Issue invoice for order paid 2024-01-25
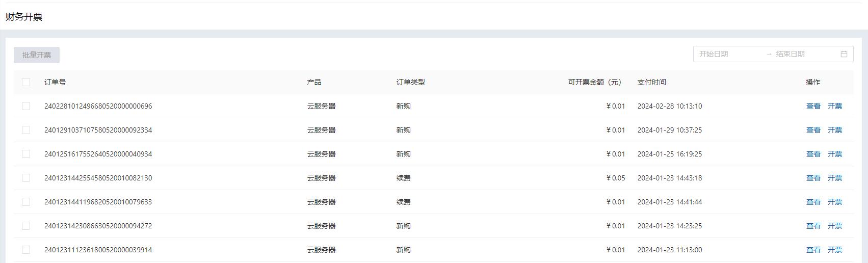 pyautogui.click(x=834, y=154)
